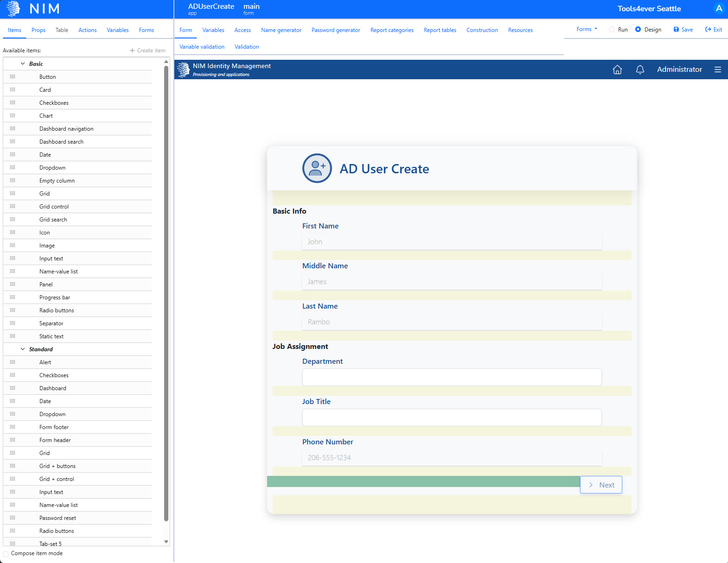Click the Administrator label
728x563 pixels.
pyautogui.click(x=679, y=70)
